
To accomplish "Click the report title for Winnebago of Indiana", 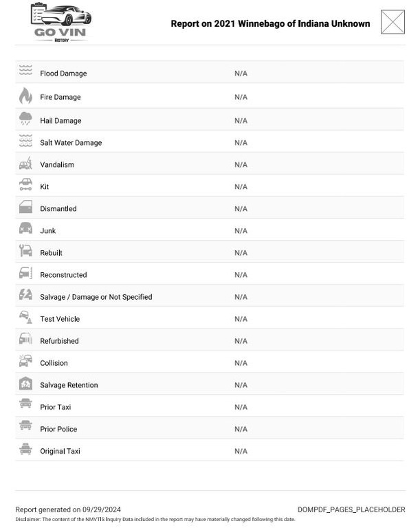I will click(x=270, y=23).
